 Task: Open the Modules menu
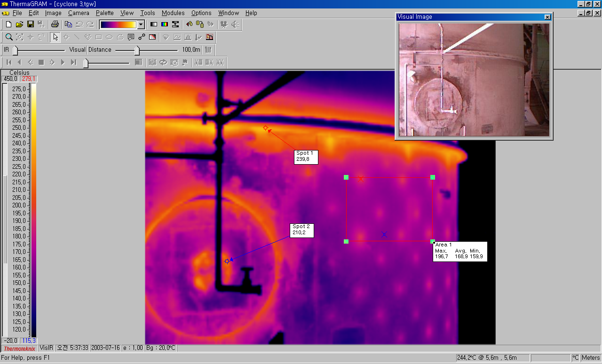click(173, 13)
